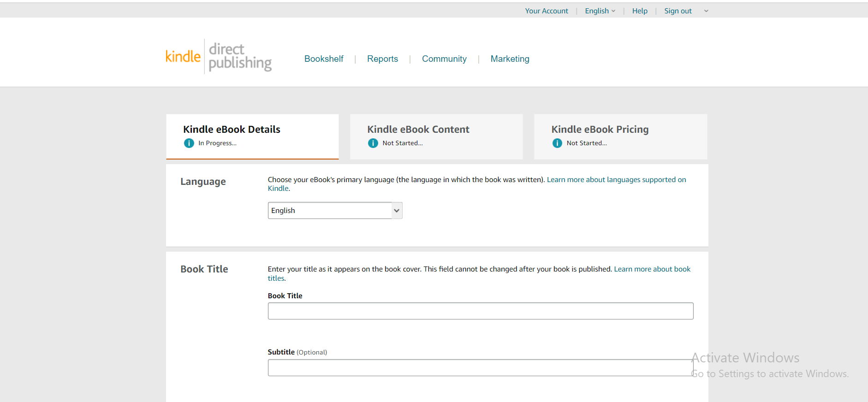
Task: Click the Kindle Direct Publishing logo
Action: point(219,57)
